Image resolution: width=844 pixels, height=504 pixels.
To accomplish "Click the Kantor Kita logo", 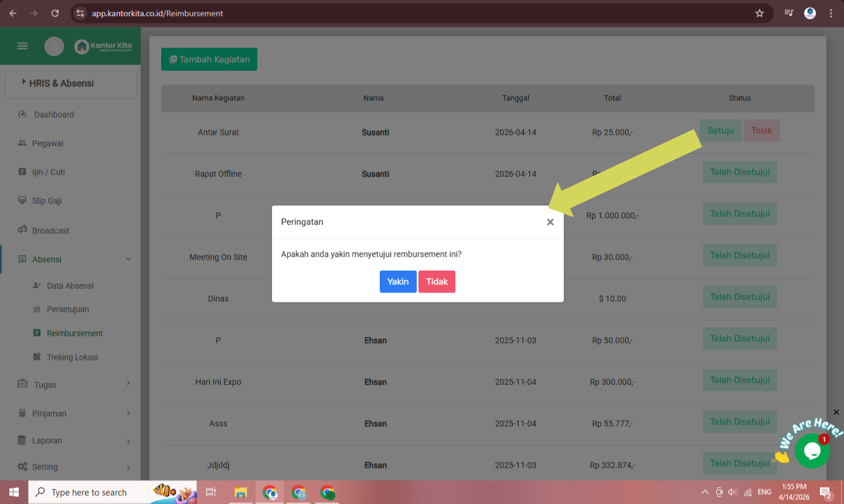I will click(x=103, y=46).
